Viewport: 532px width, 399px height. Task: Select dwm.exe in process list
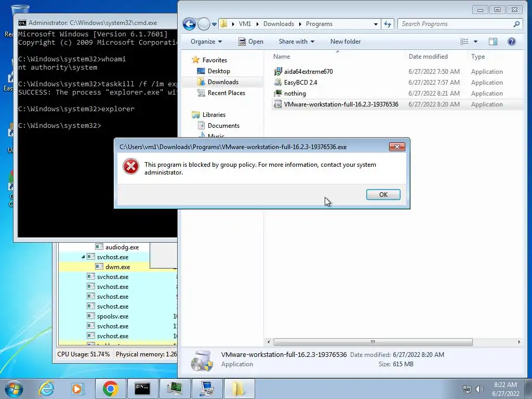(x=117, y=267)
